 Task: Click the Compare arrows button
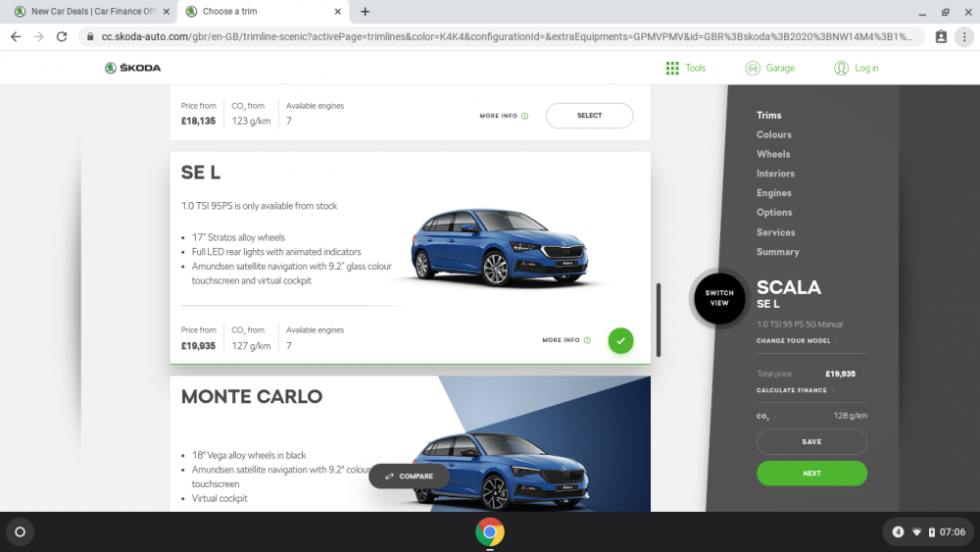(410, 477)
